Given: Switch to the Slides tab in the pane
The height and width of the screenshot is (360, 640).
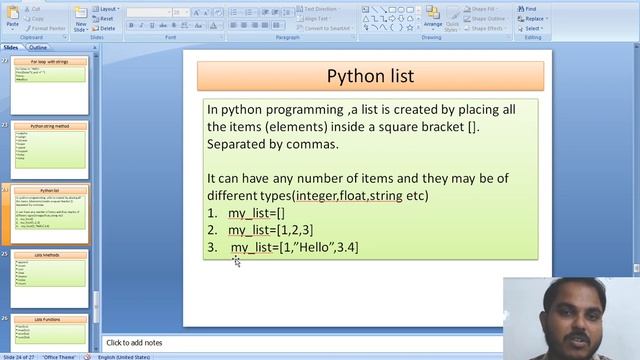Looking at the screenshot, I should pyautogui.click(x=11, y=47).
